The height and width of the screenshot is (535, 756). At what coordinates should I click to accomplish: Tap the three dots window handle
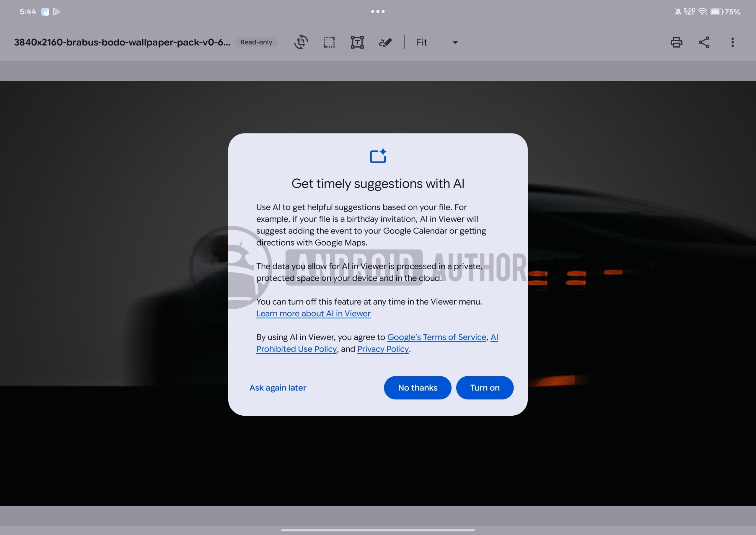378,12
